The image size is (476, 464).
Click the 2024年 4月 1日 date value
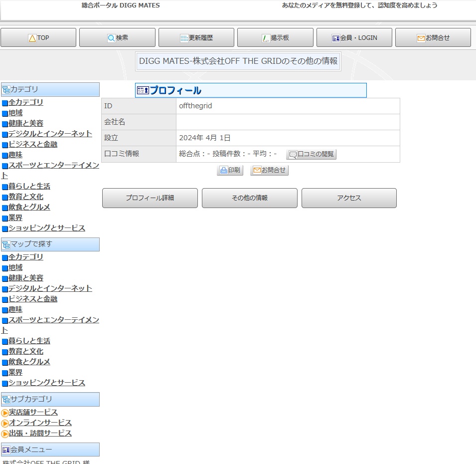tap(205, 138)
